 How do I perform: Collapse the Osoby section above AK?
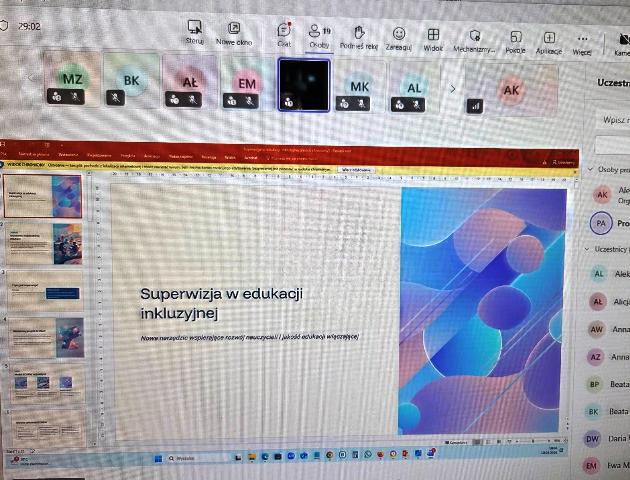point(590,170)
